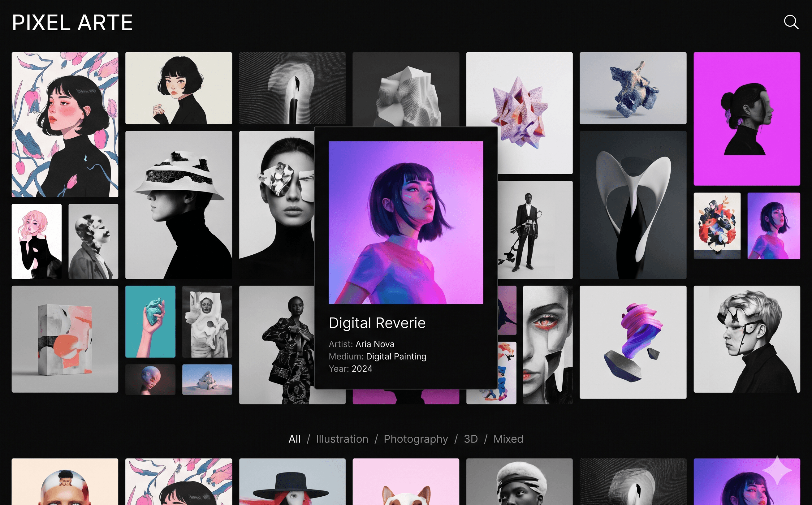Open artist name Aria Nova
812x505 pixels.
tap(375, 344)
